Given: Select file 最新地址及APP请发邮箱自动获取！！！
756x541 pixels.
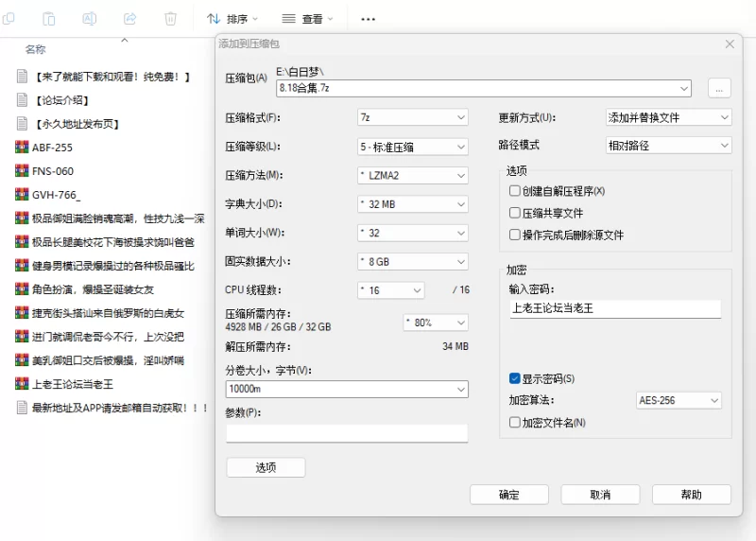Looking at the screenshot, I should [120, 408].
